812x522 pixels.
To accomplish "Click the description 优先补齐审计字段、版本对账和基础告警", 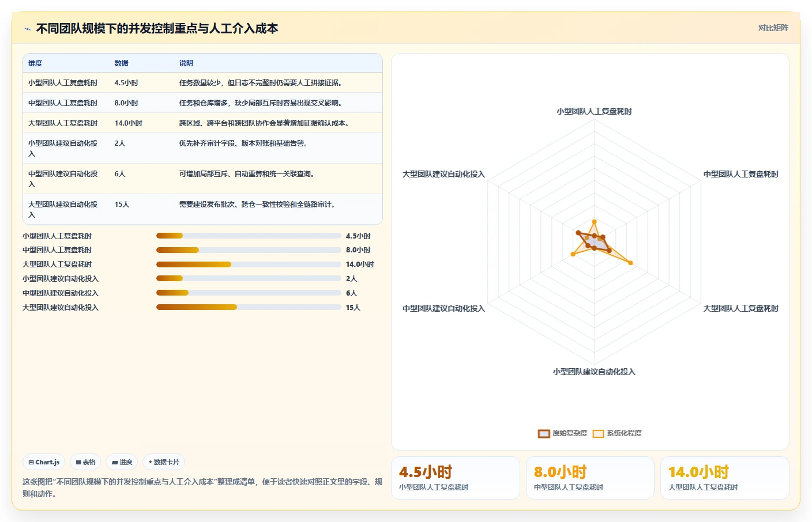I will [245, 143].
